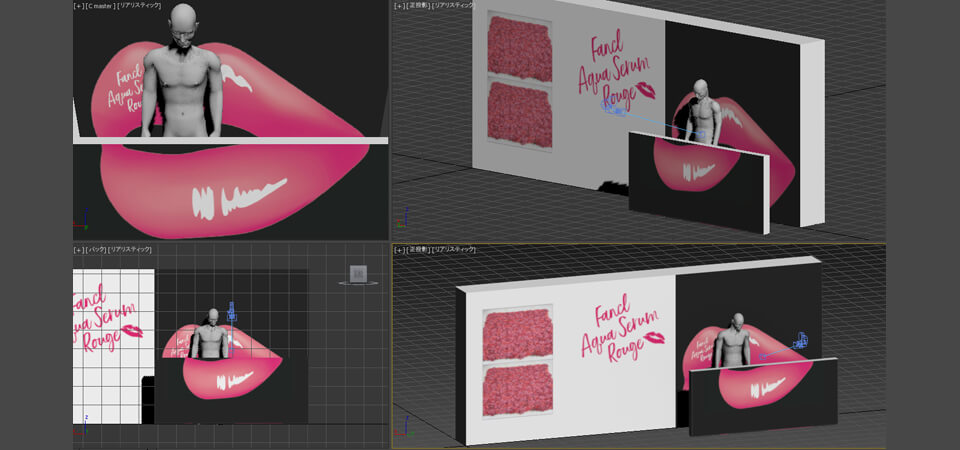The height and width of the screenshot is (450, 960).
Task: Click the ViewCube in the バック viewport
Action: coord(358,274)
